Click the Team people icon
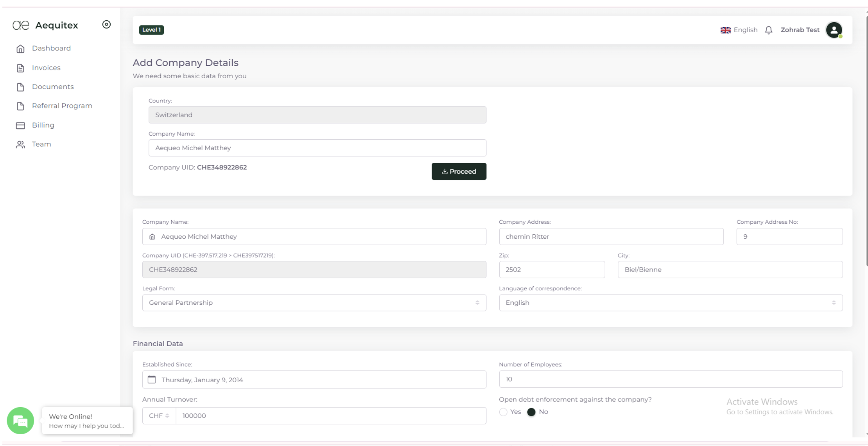The height and width of the screenshot is (446, 868). click(20, 144)
